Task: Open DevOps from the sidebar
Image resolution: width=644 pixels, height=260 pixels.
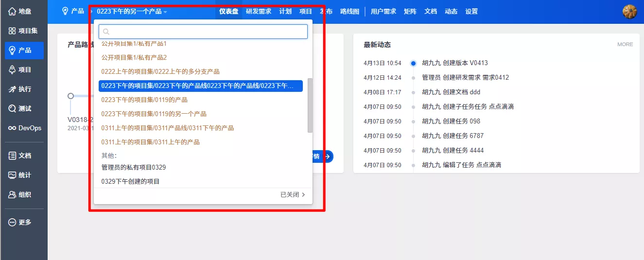Action: click(x=13, y=128)
